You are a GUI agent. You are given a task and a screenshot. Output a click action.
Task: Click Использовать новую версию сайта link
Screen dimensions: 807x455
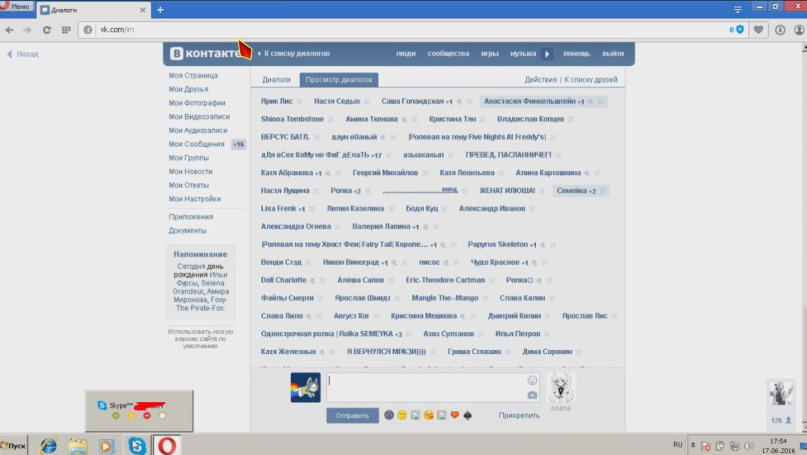point(200,339)
